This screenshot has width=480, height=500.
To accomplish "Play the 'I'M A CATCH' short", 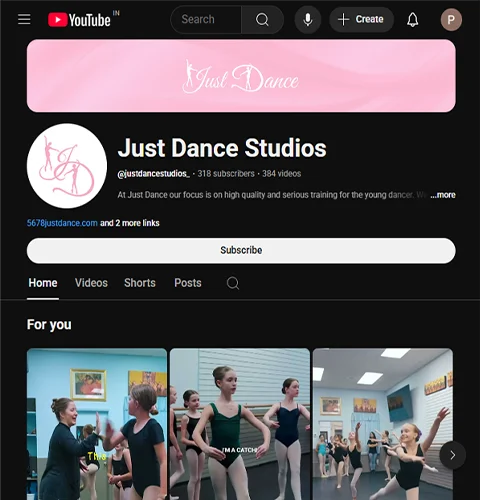I will tap(240, 424).
